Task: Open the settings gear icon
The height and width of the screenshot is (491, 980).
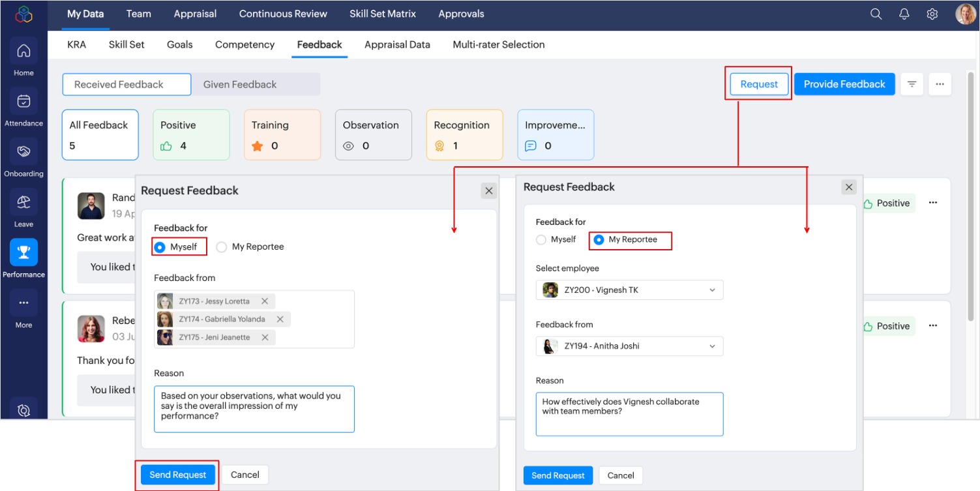Action: [x=932, y=14]
